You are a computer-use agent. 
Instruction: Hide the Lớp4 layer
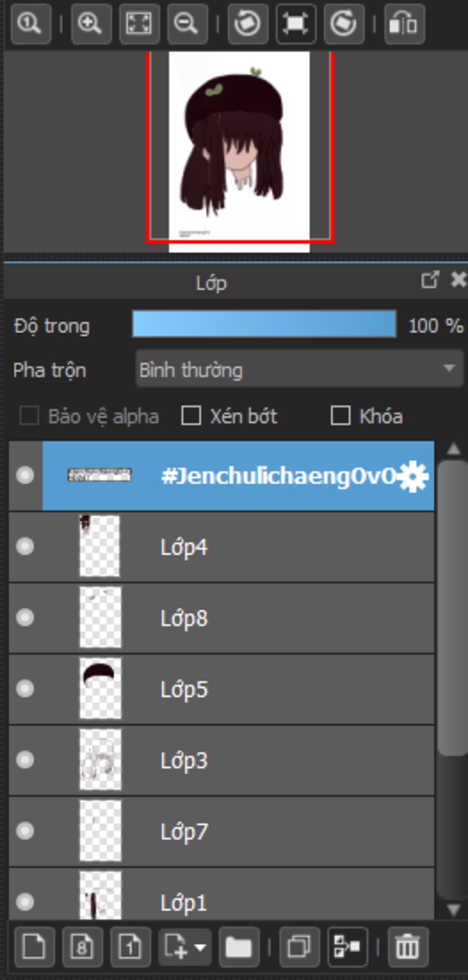25,546
